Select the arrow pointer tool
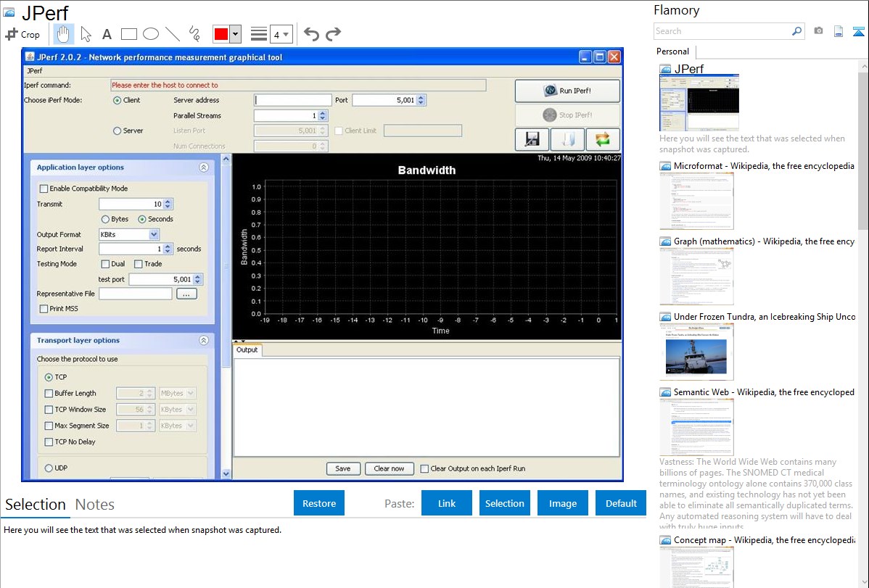Viewport: 869px width, 588px height. tap(86, 34)
